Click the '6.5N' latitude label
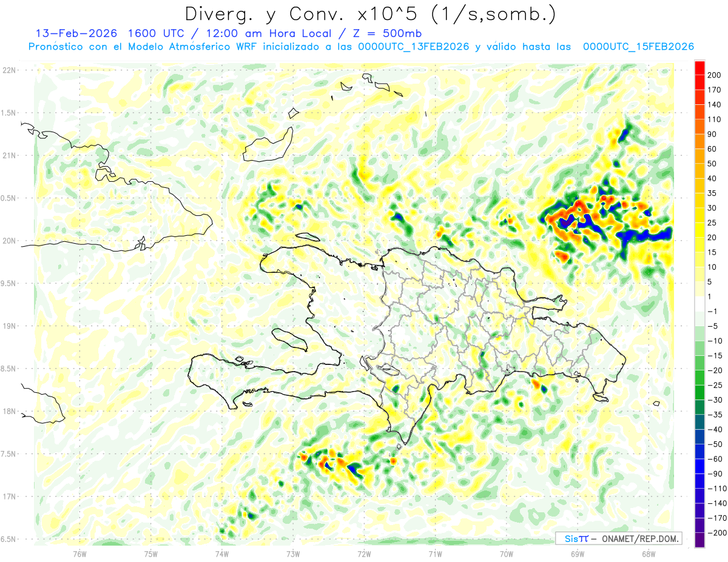728x562 pixels. click(x=9, y=539)
